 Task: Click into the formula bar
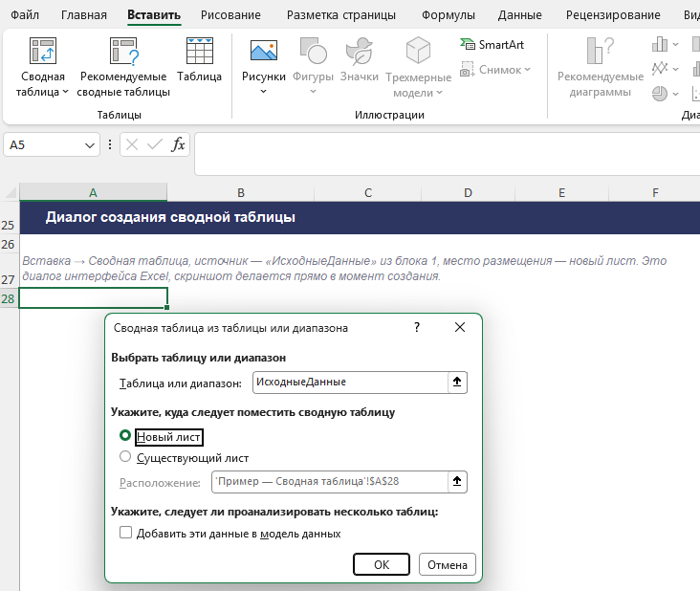pyautogui.click(x=448, y=154)
